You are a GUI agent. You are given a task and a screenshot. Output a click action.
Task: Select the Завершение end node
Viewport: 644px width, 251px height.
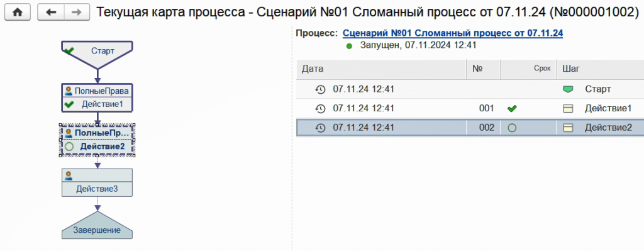tap(97, 225)
